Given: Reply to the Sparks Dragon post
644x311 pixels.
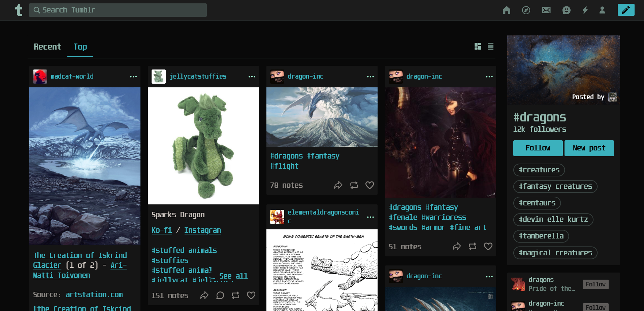Looking at the screenshot, I should click(x=220, y=295).
